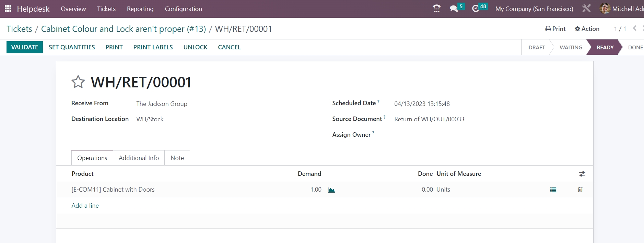
Task: Open detailed operations list icon
Action: click(x=553, y=190)
